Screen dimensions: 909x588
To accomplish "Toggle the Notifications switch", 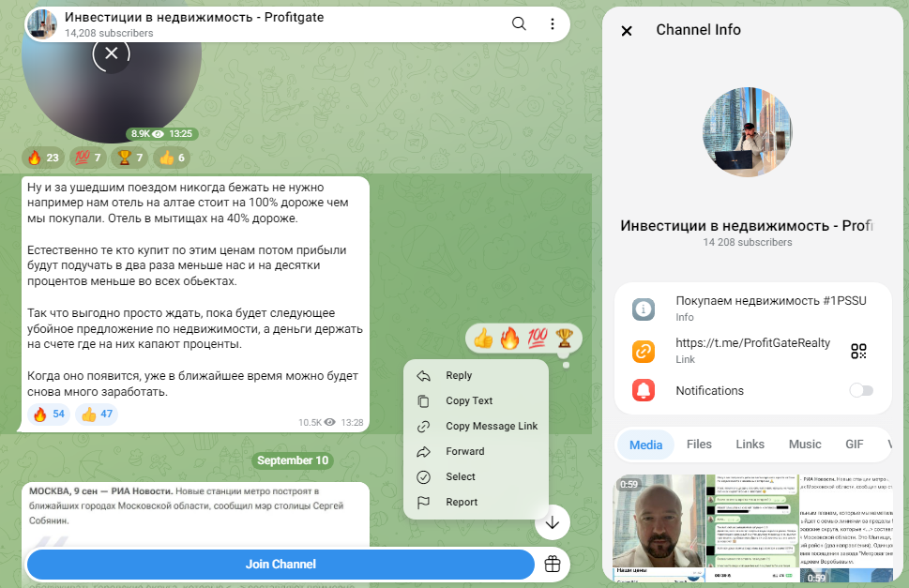I will (861, 390).
